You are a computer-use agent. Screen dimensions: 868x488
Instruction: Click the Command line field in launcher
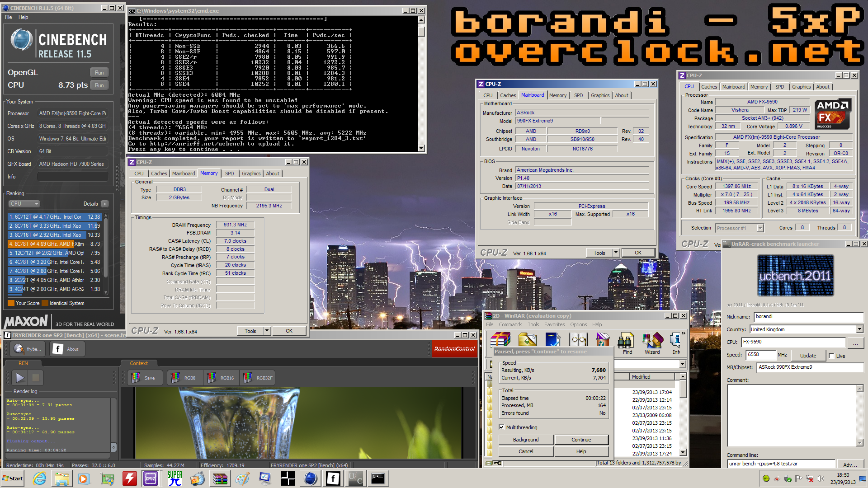point(781,464)
